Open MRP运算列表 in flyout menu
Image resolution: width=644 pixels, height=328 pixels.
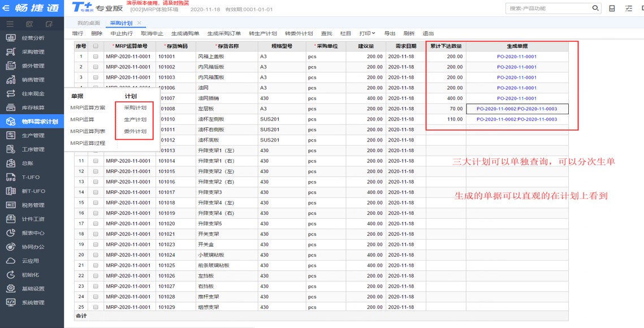click(x=88, y=131)
